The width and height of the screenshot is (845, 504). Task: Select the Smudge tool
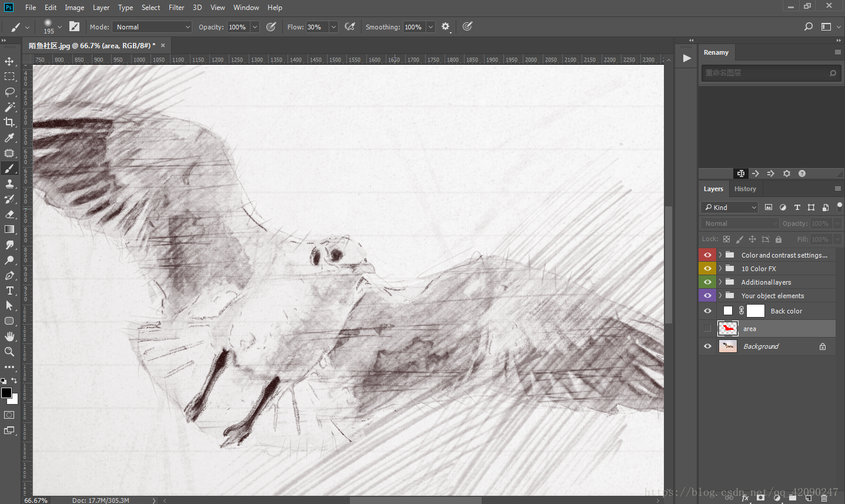point(9,245)
